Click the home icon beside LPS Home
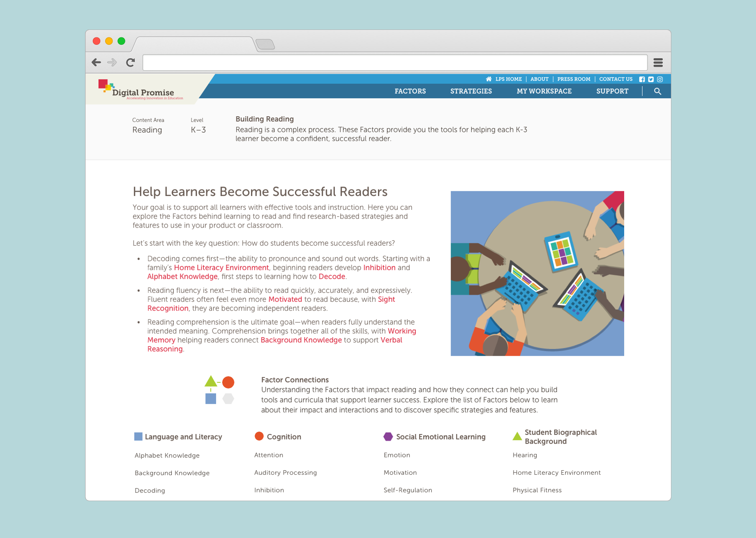The image size is (756, 538). pyautogui.click(x=489, y=79)
